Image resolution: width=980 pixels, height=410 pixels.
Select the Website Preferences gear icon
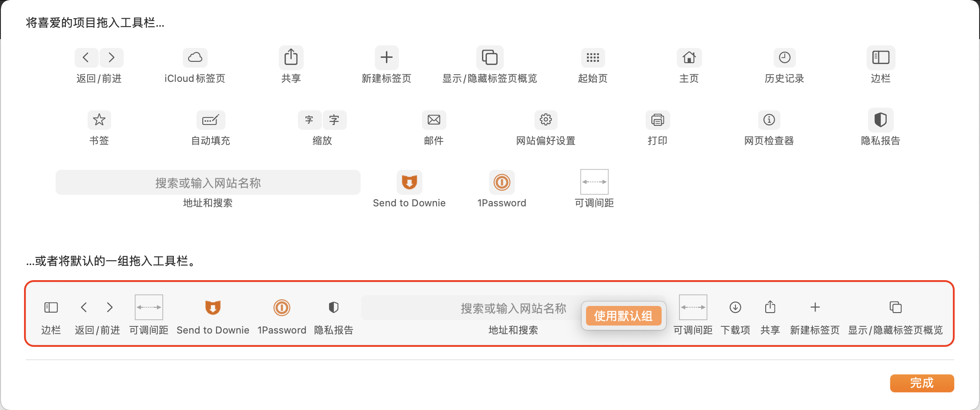pyautogui.click(x=546, y=120)
